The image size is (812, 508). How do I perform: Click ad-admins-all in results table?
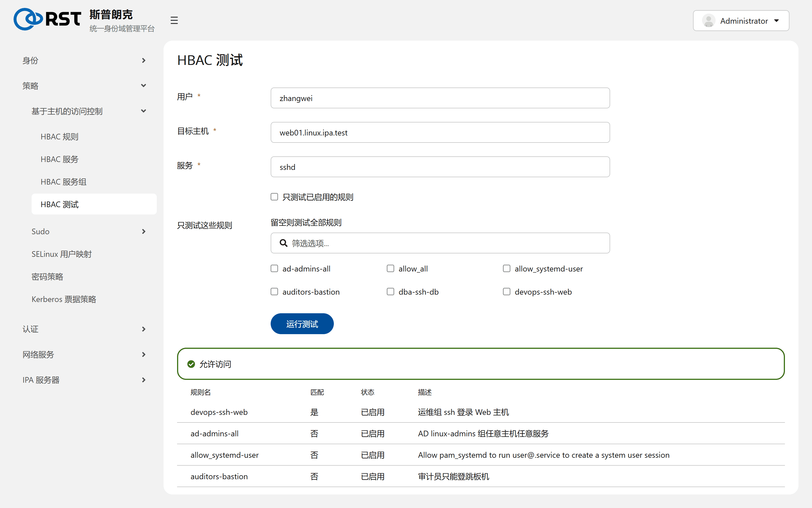214,434
